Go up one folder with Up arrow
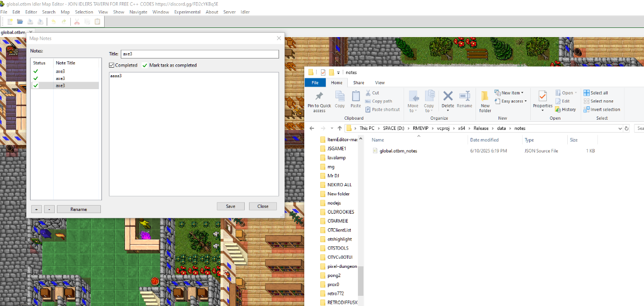644x306 pixels. [x=340, y=128]
